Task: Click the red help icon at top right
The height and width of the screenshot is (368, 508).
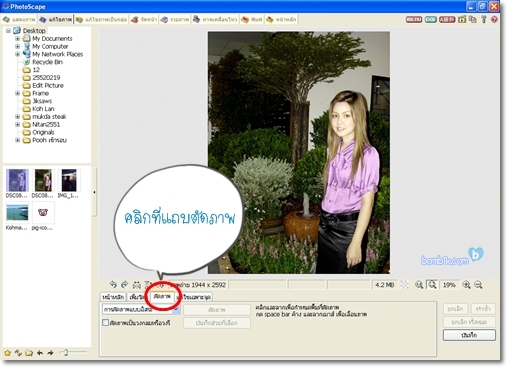Action: (494, 20)
